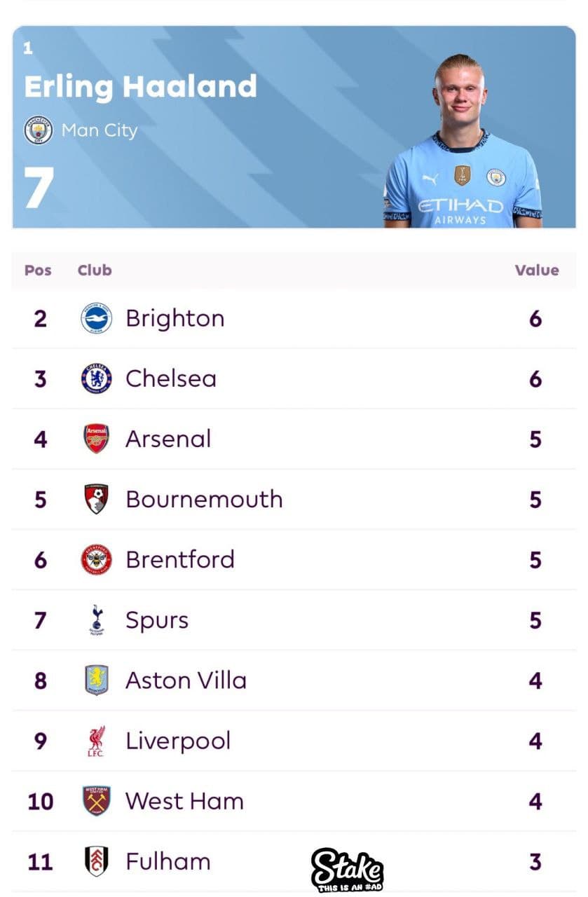Click the Aston Villa crest
The width and height of the screenshot is (588, 897).
96,680
